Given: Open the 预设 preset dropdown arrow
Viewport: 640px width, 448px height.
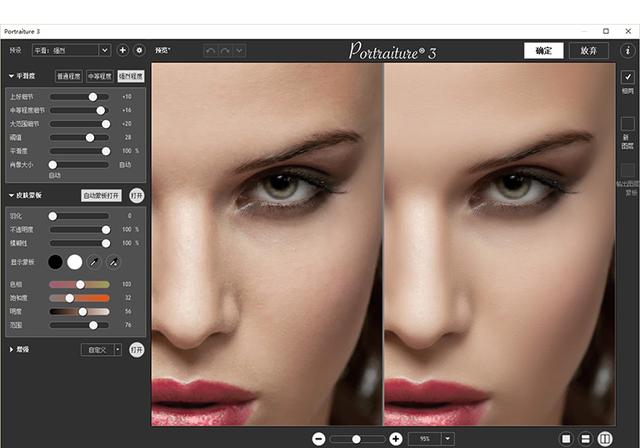Looking at the screenshot, I should (104, 50).
